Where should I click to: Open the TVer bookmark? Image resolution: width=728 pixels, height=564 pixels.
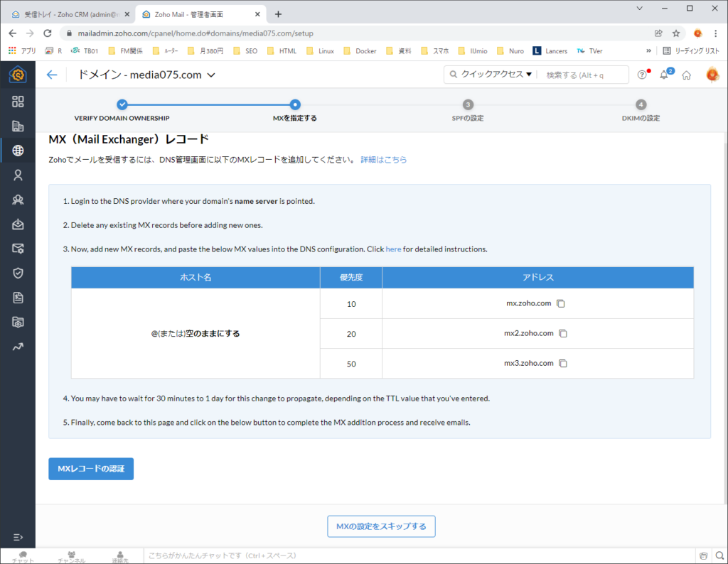pyautogui.click(x=589, y=51)
